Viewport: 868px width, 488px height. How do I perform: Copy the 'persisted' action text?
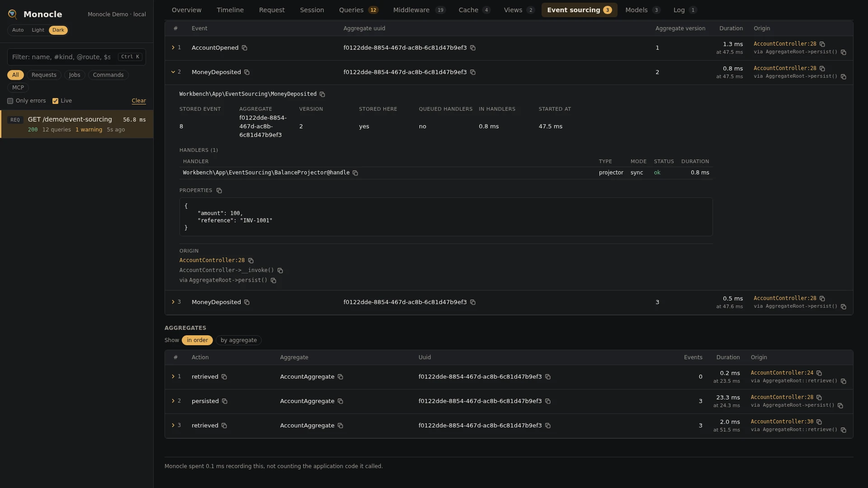(x=225, y=401)
